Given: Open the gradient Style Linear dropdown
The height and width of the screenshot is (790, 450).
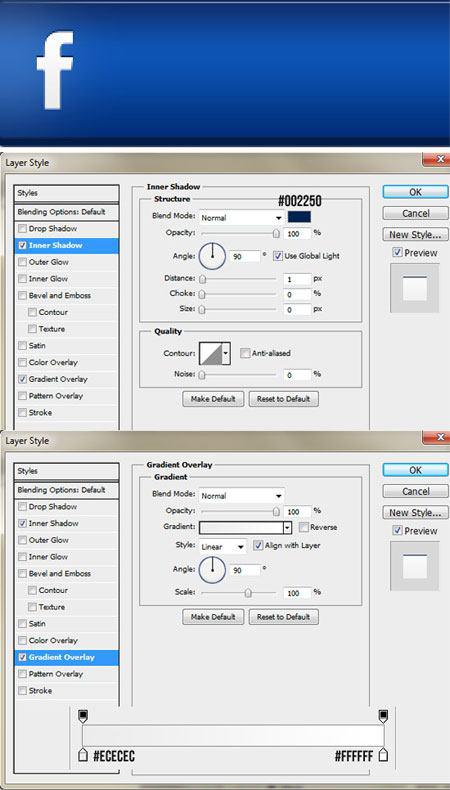Looking at the screenshot, I should pyautogui.click(x=222, y=547).
